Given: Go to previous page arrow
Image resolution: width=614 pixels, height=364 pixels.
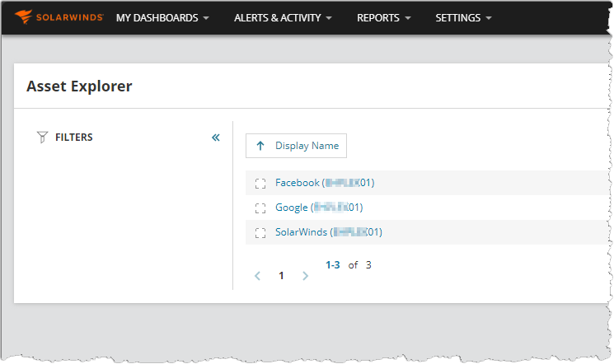Looking at the screenshot, I should point(257,276).
